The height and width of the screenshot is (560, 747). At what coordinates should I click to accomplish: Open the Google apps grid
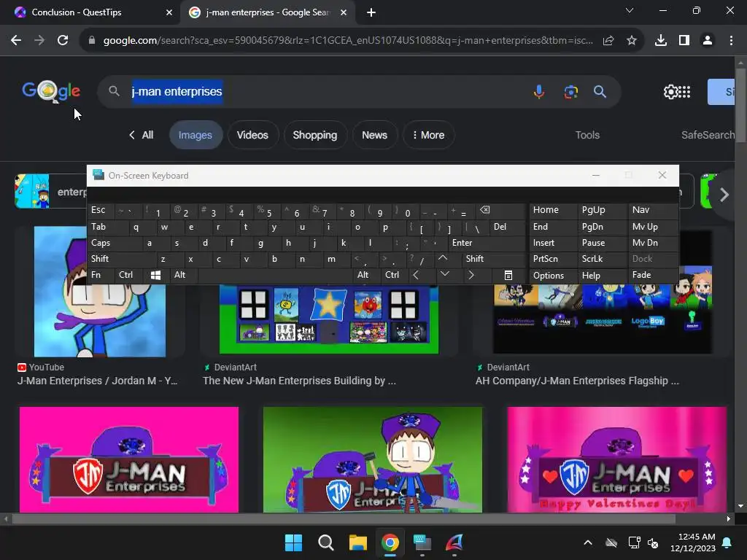coord(684,91)
